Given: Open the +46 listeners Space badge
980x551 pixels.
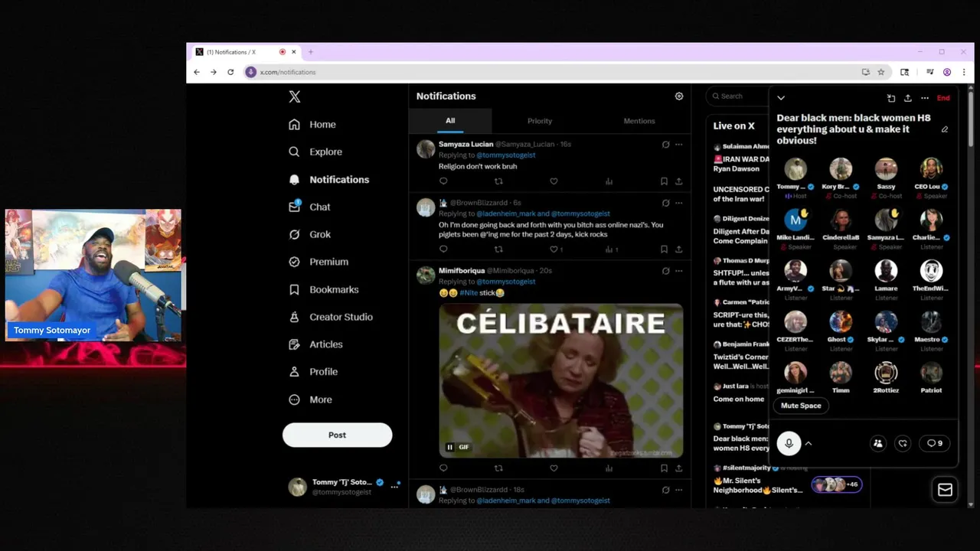Looking at the screenshot, I should 836,484.
